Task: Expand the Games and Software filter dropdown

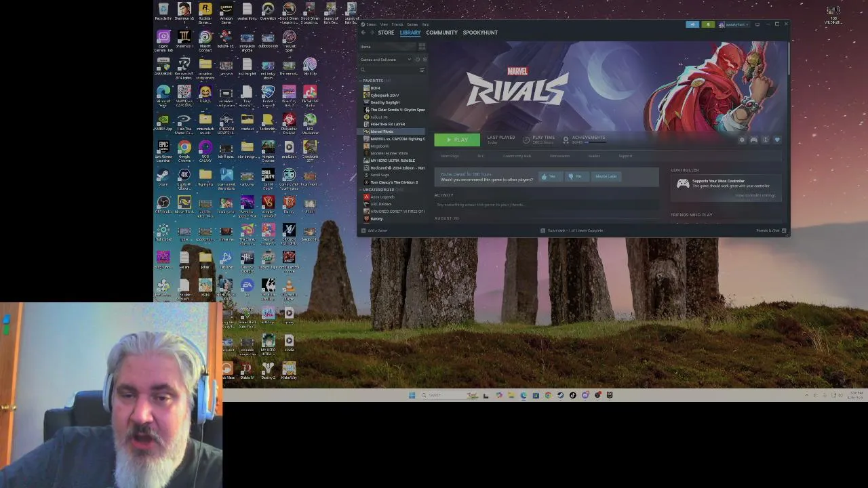Action: (385, 60)
